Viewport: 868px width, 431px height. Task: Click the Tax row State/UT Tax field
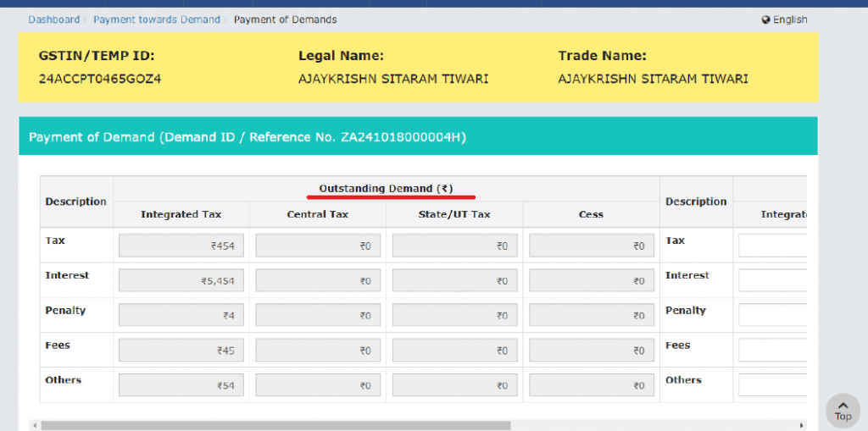tap(455, 246)
